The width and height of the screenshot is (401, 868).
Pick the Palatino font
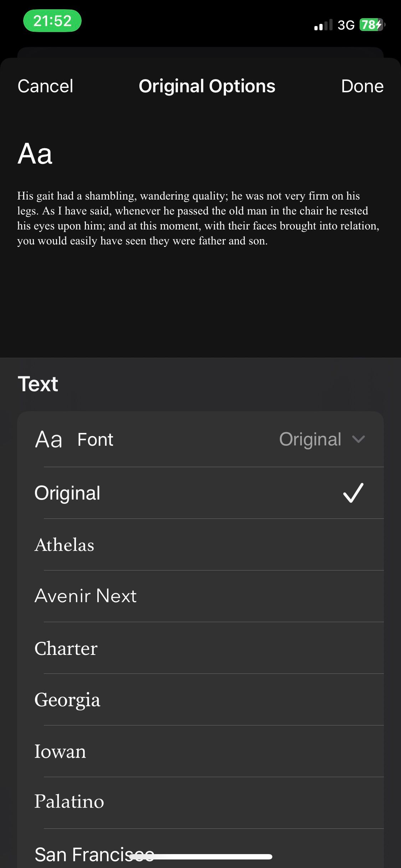click(x=69, y=802)
